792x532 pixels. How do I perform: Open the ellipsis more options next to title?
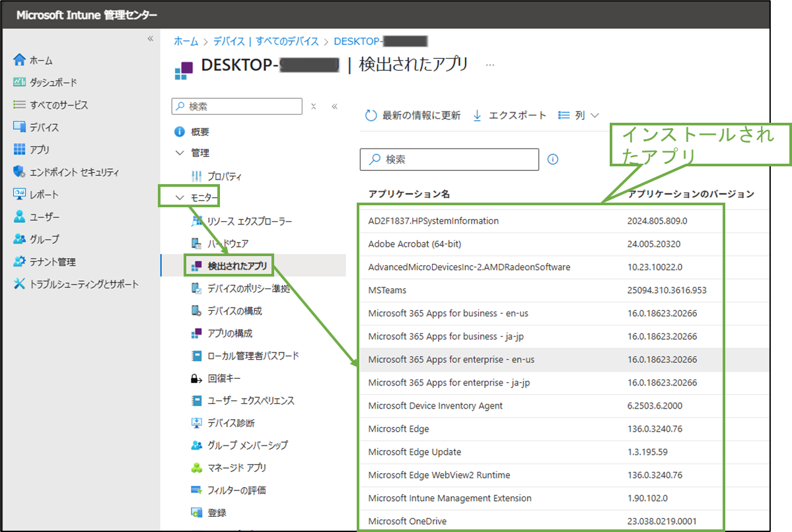[x=490, y=65]
